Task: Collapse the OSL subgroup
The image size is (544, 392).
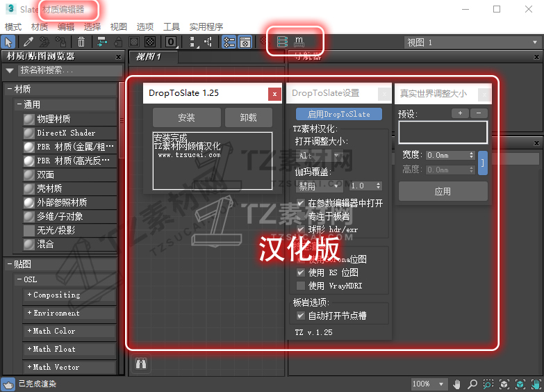Action: click(19, 279)
